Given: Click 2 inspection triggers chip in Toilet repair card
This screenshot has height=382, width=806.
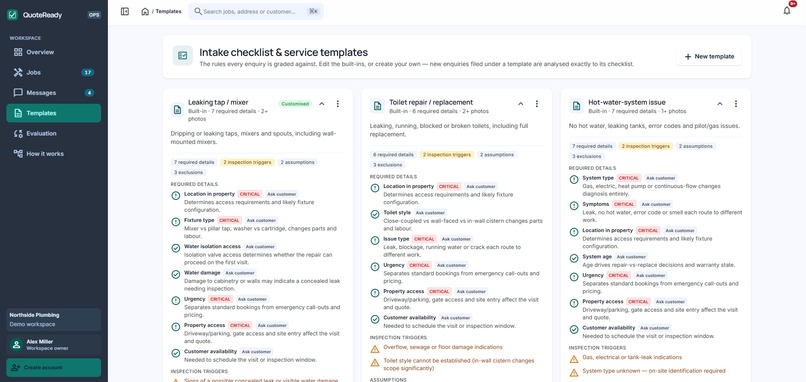Looking at the screenshot, I should (446, 155).
